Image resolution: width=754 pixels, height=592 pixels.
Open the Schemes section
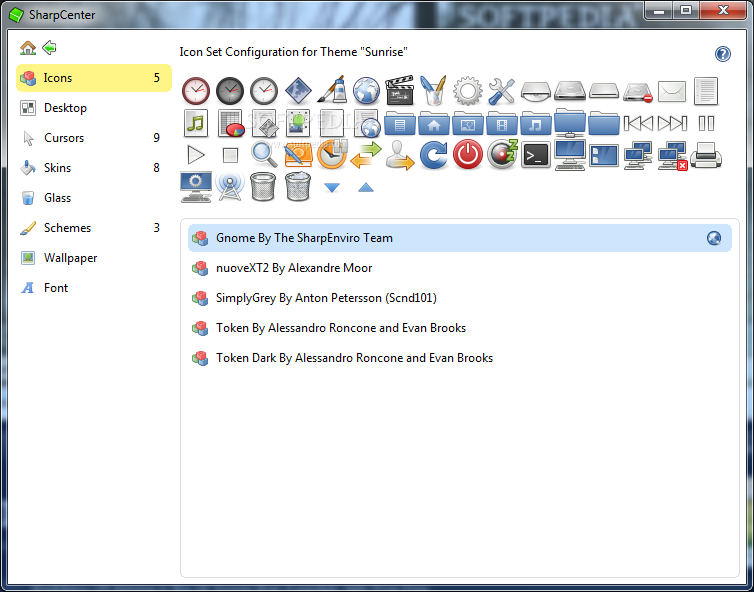coord(94,228)
